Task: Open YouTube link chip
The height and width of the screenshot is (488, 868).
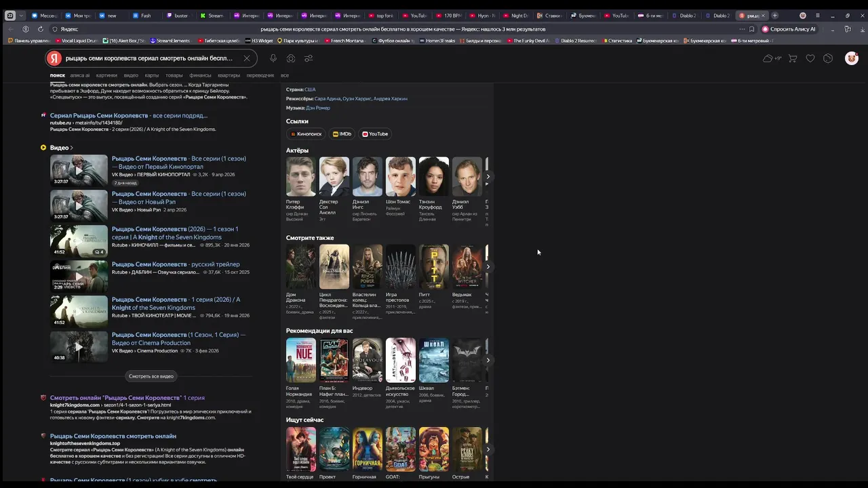Action: [375, 134]
